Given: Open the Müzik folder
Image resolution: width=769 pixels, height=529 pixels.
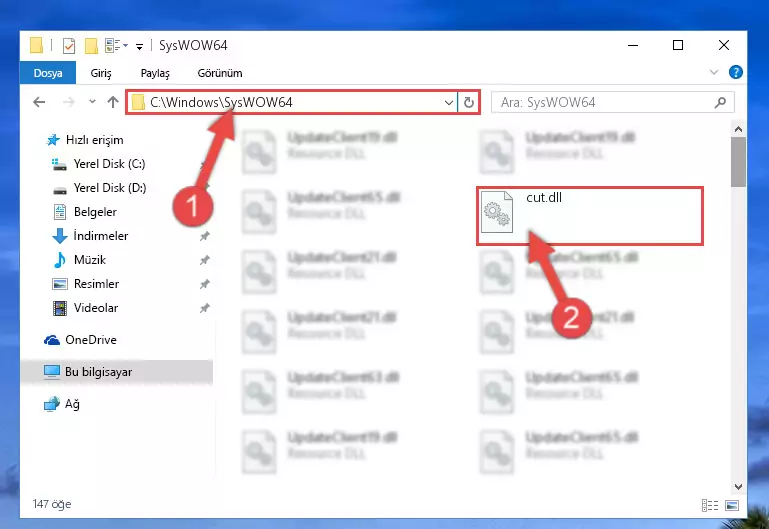Looking at the screenshot, I should pyautogui.click(x=79, y=260).
